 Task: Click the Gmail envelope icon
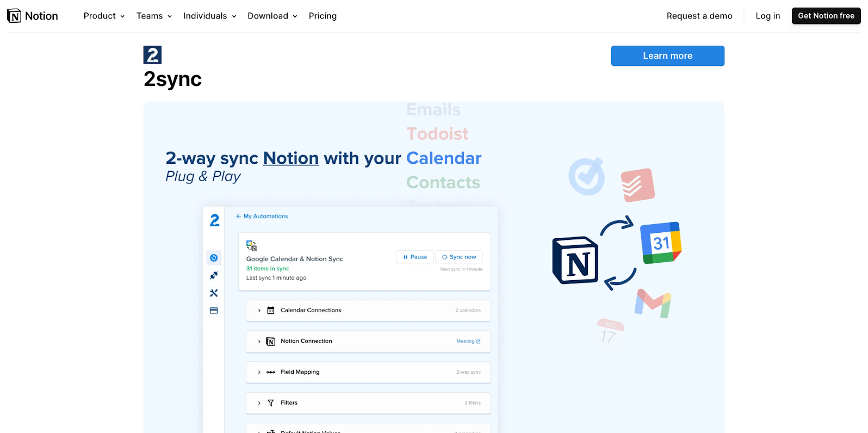[653, 303]
